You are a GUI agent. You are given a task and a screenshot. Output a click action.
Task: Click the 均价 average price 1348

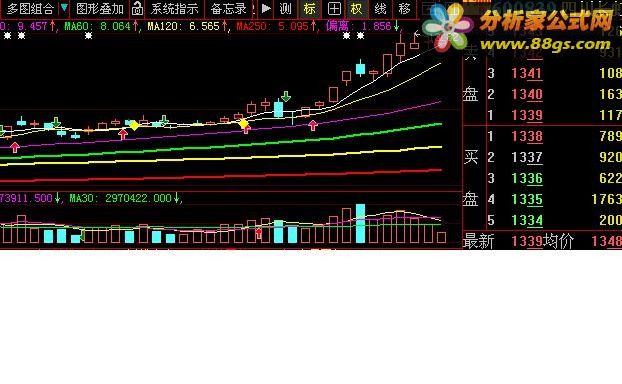point(606,241)
